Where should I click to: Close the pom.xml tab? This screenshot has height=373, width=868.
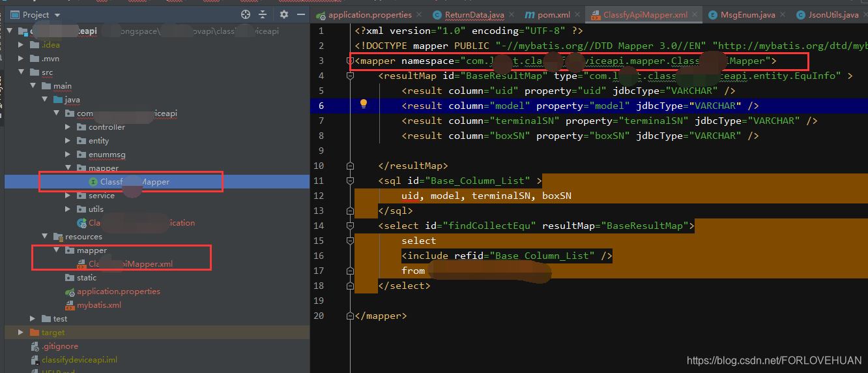[577, 15]
